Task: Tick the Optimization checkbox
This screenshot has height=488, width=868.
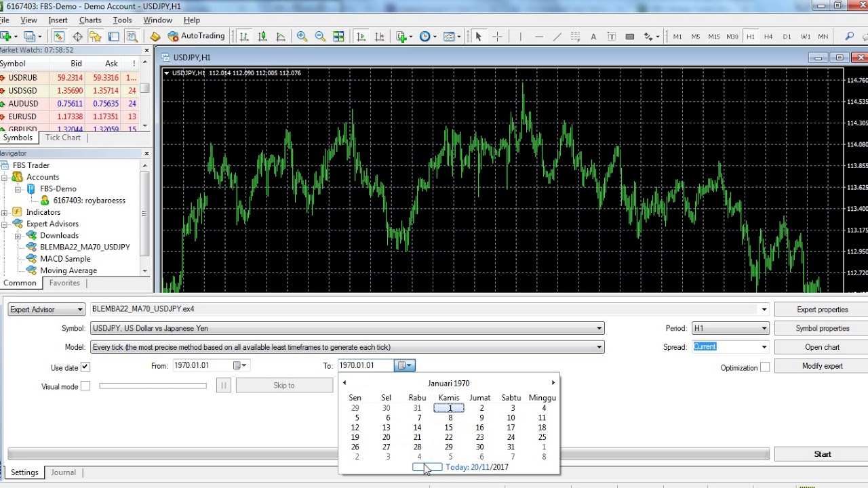Action: click(x=765, y=367)
